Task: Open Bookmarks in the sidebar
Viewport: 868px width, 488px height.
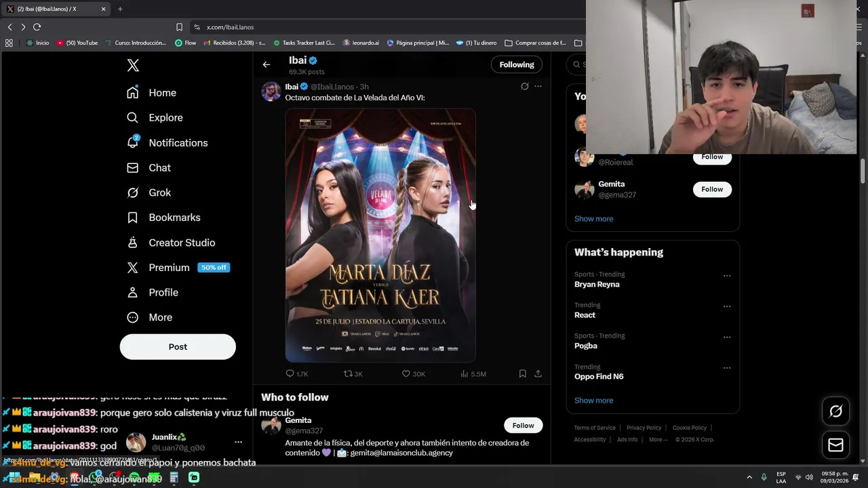Action: click(163, 218)
